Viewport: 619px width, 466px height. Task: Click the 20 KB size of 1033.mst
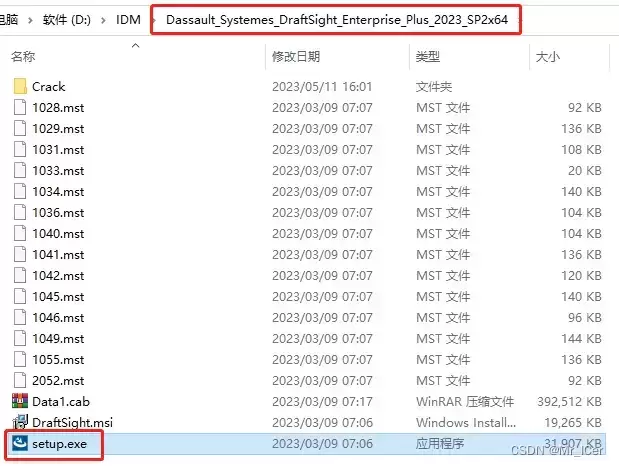(585, 170)
